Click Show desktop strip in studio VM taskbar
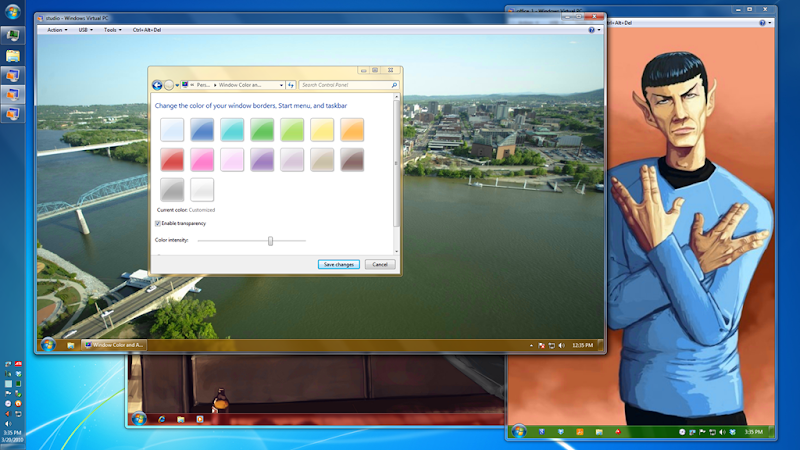The image size is (800, 450). point(601,345)
